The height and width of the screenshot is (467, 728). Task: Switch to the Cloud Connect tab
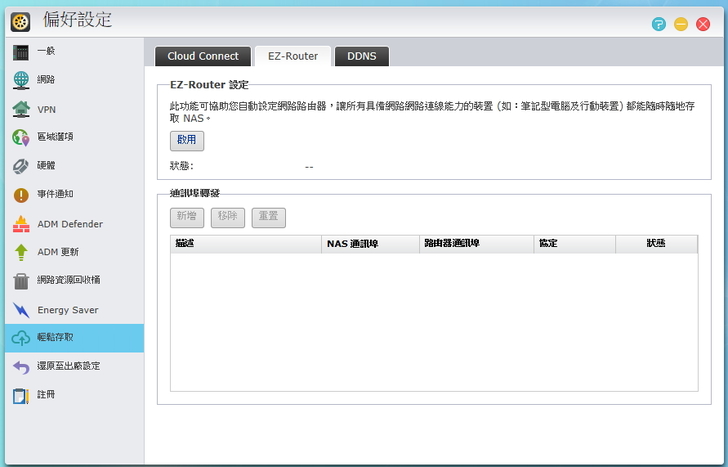pyautogui.click(x=203, y=57)
